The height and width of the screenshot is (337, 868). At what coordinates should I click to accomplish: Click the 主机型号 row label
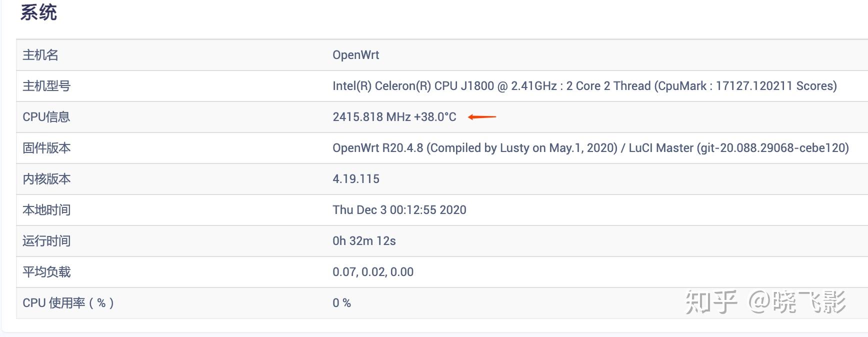pos(46,86)
